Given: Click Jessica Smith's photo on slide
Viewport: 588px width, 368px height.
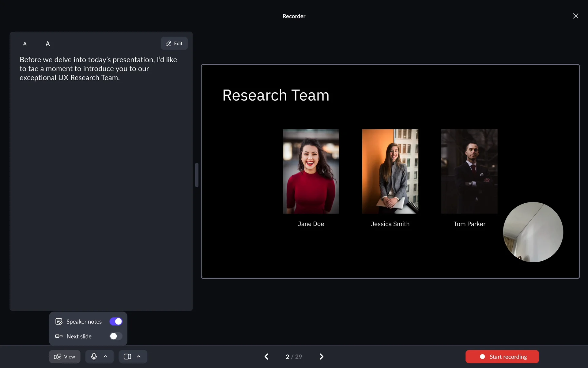Looking at the screenshot, I should point(390,171).
